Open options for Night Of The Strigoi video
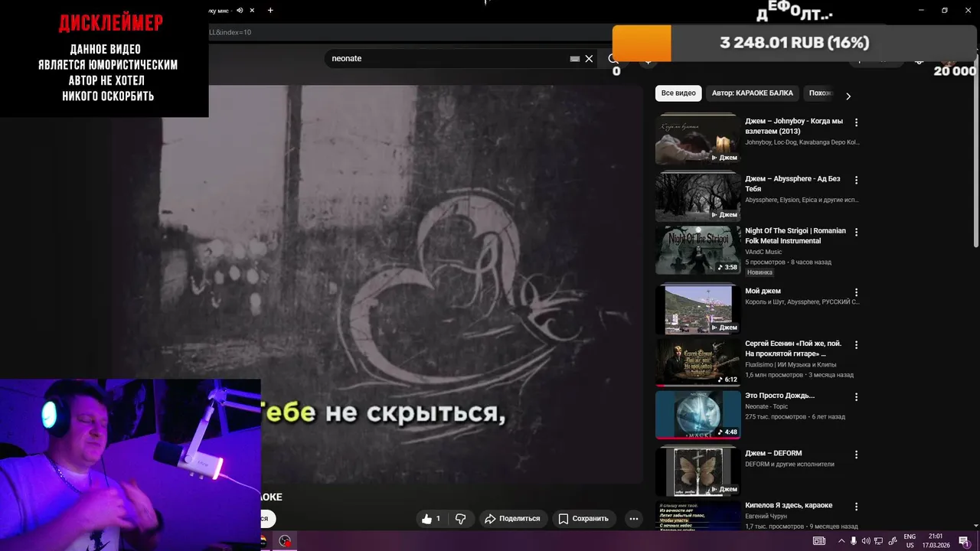This screenshot has width=980, height=551. pyautogui.click(x=856, y=232)
